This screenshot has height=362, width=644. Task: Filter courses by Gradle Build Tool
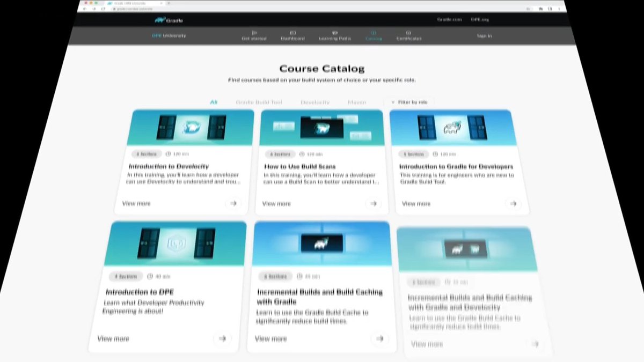tap(259, 102)
